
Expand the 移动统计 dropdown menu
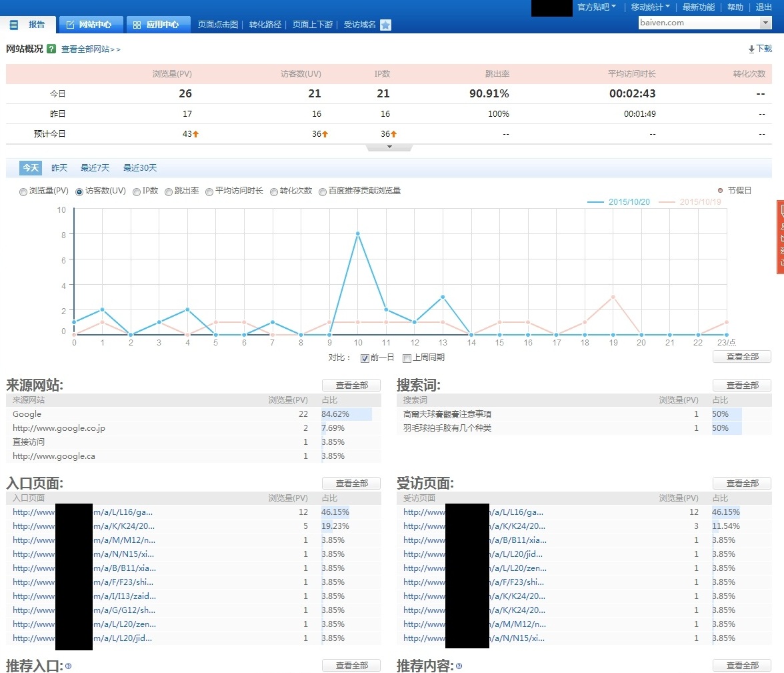point(651,7)
